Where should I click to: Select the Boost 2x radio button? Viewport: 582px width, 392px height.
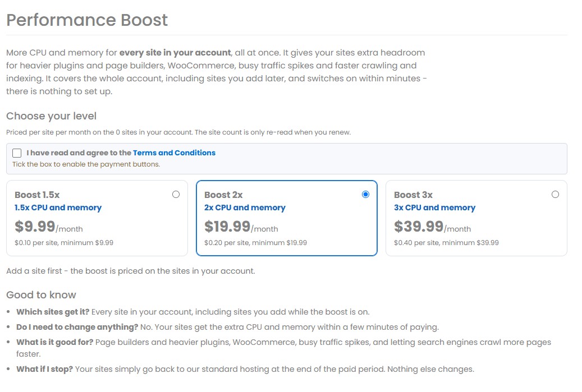pyautogui.click(x=365, y=195)
